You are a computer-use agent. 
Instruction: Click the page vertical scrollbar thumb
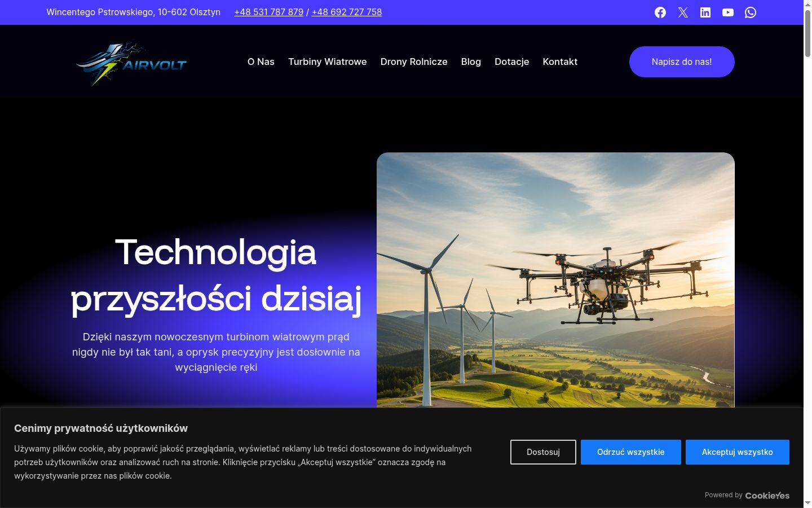807,33
